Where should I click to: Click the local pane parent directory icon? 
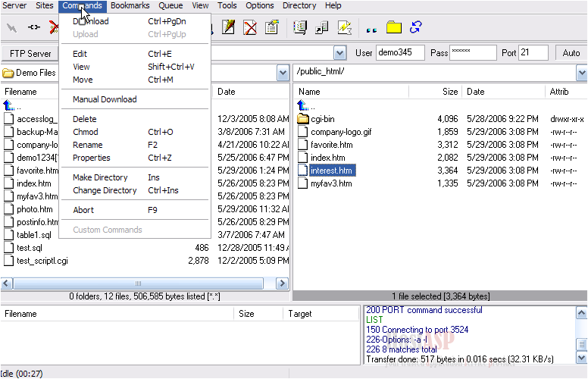[x=8, y=105]
